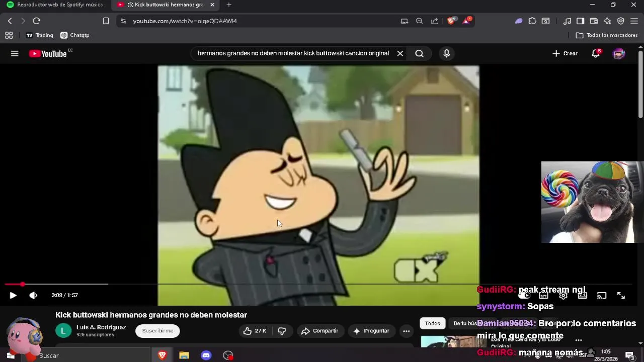644x362 pixels.
Task: Share this page via address bar icon
Action: pyautogui.click(x=434, y=21)
